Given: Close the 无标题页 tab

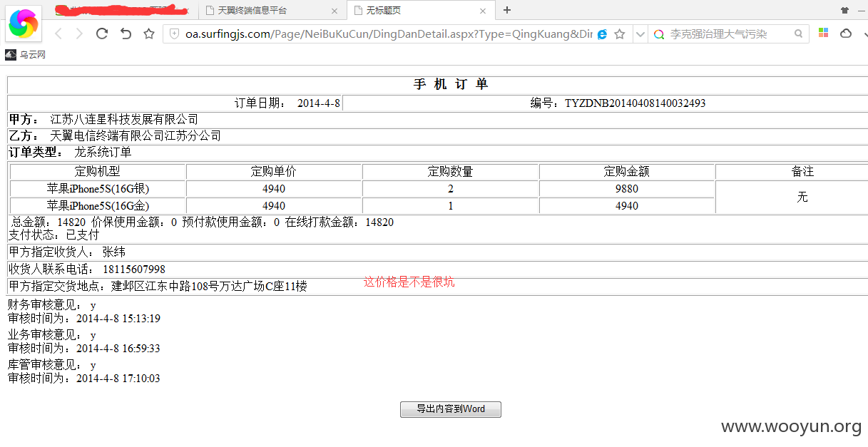Looking at the screenshot, I should coord(483,11).
